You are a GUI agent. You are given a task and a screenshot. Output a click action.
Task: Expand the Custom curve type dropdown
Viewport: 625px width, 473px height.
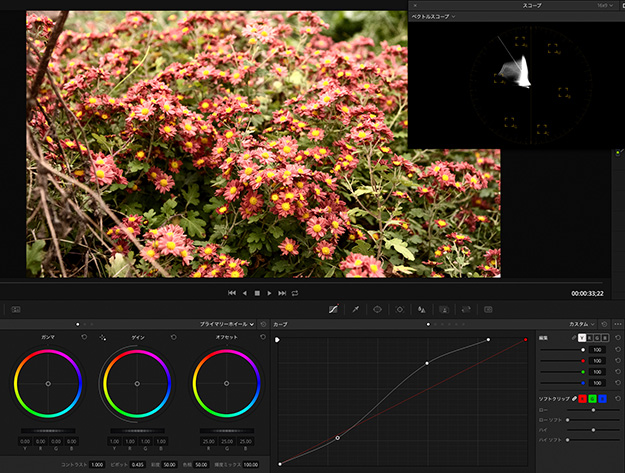click(582, 324)
